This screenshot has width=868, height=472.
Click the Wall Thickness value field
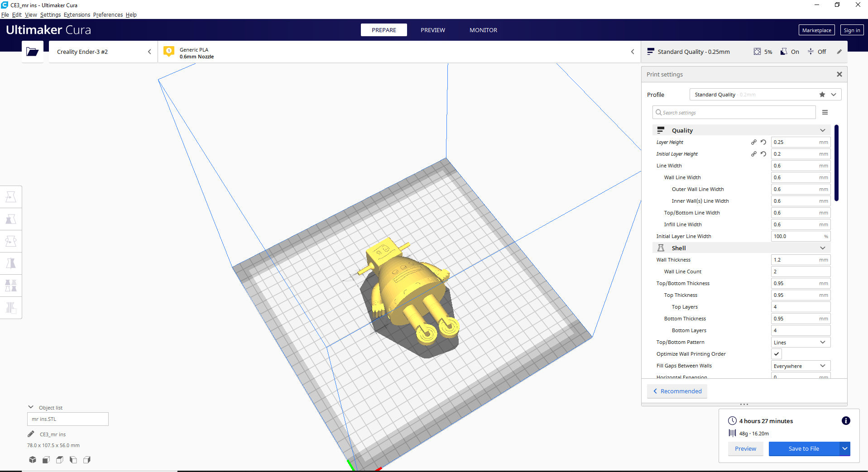pos(801,260)
